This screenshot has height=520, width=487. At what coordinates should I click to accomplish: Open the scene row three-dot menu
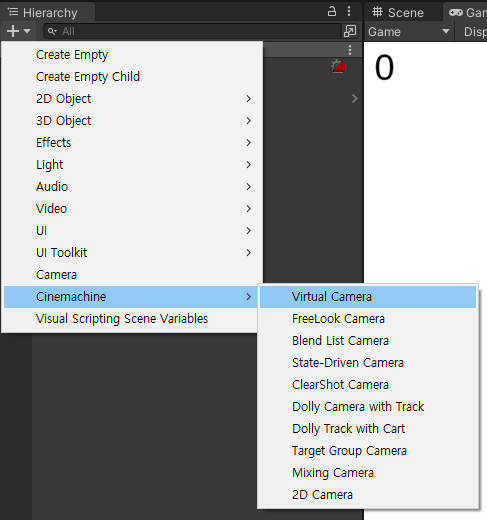click(350, 50)
